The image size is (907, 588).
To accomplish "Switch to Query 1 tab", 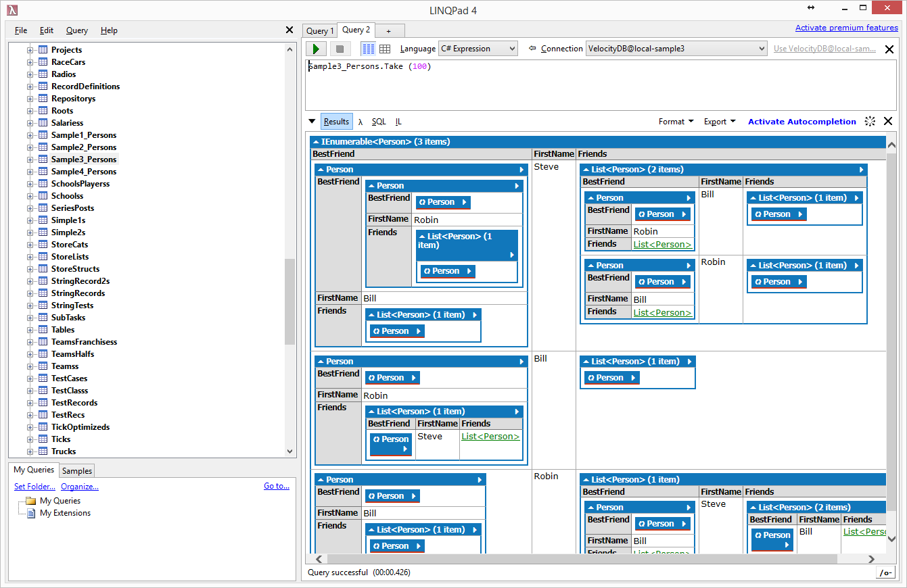I will click(x=320, y=30).
